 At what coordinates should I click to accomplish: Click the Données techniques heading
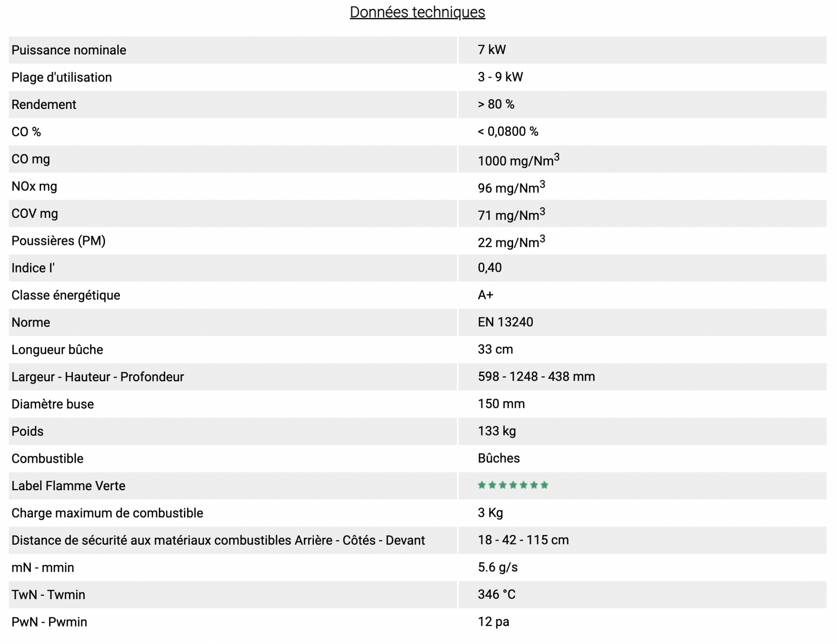(x=417, y=12)
